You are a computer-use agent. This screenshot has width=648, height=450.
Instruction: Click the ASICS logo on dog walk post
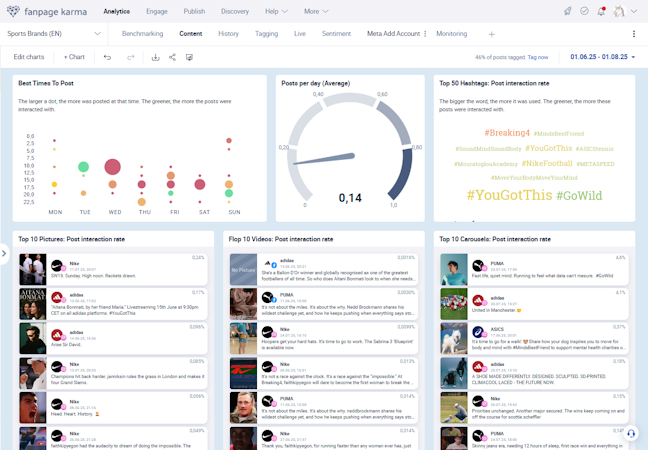click(479, 332)
